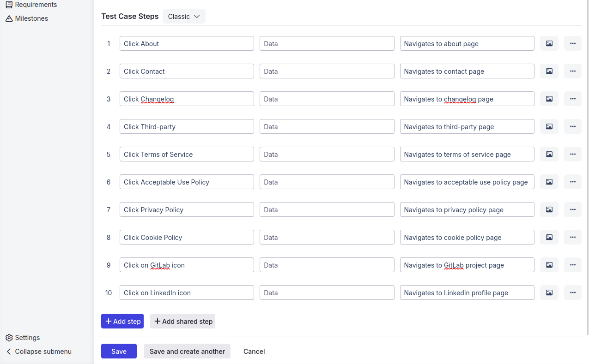Open Milestones in the sidebar

(x=27, y=18)
